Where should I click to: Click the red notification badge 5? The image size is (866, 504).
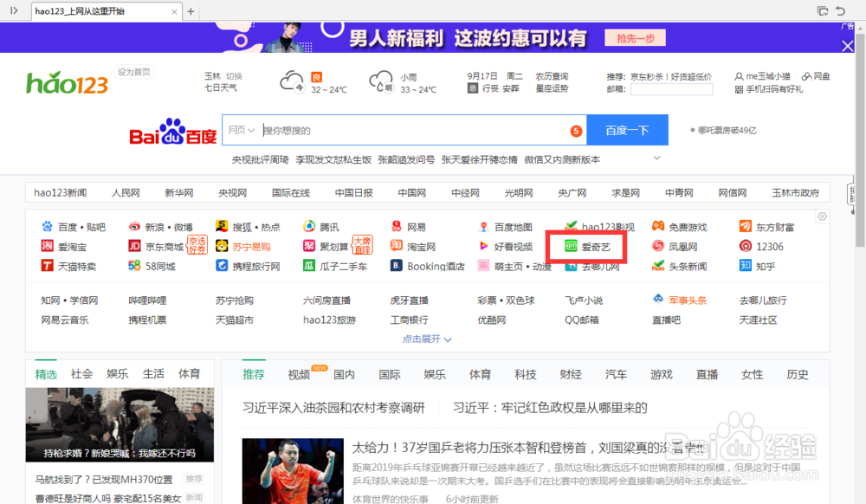(576, 131)
